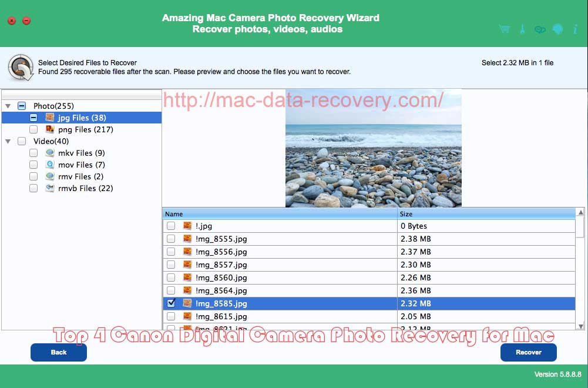Open the shopping cart purchase icon

[x=504, y=29]
